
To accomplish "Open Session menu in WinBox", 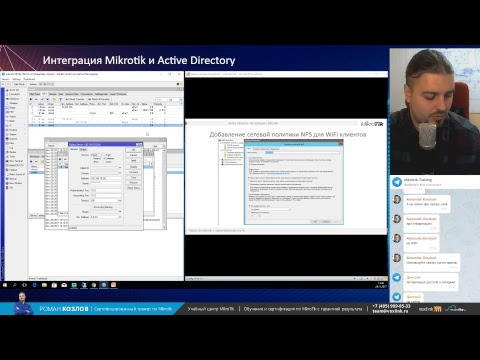I will [x=6, y=79].
